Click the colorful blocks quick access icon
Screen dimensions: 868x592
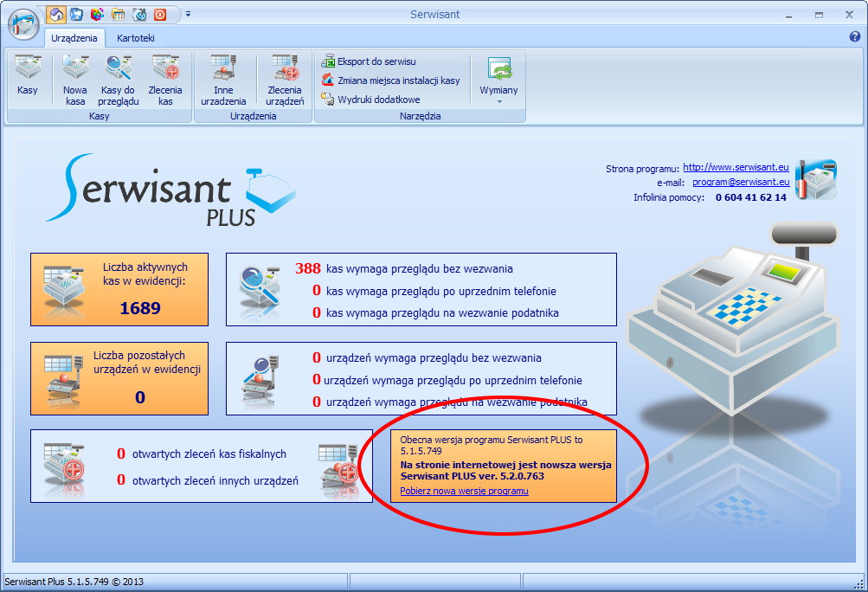click(x=97, y=15)
